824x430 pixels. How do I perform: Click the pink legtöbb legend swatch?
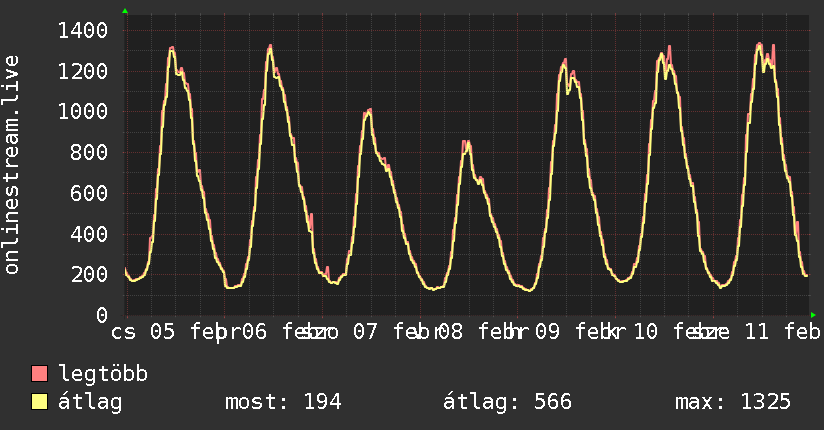coord(39,373)
